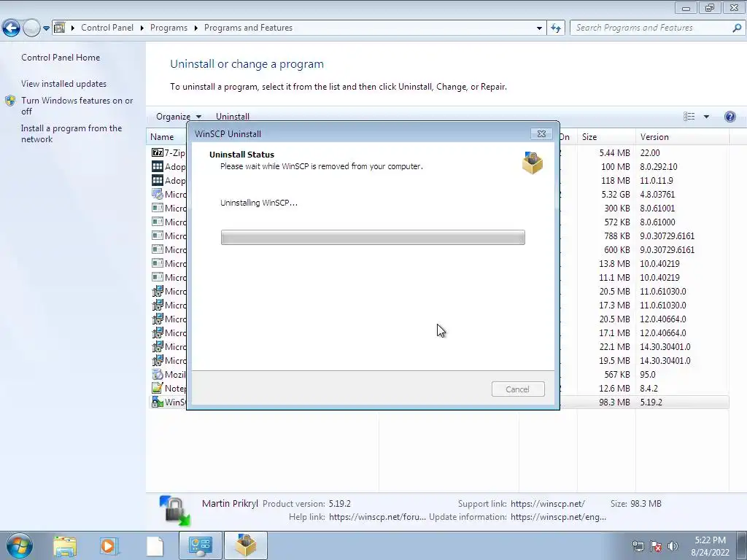Open Windows Explorer from the taskbar
The height and width of the screenshot is (560, 747).
point(65,545)
